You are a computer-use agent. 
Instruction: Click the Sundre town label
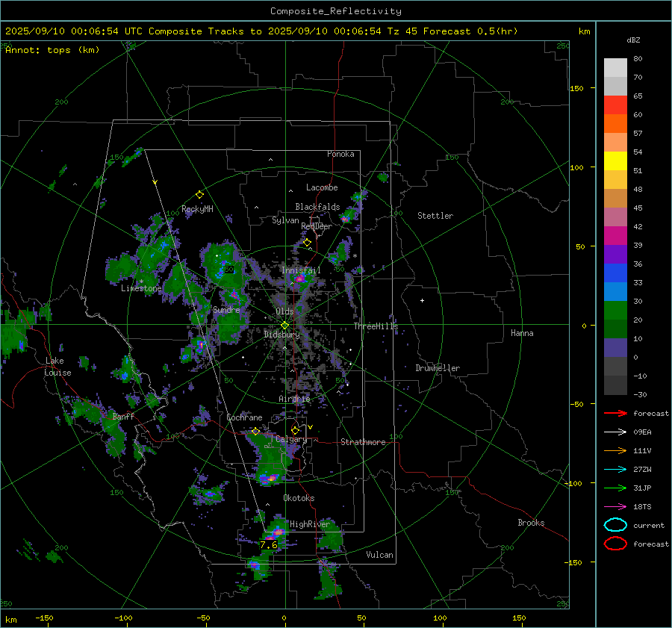click(225, 309)
